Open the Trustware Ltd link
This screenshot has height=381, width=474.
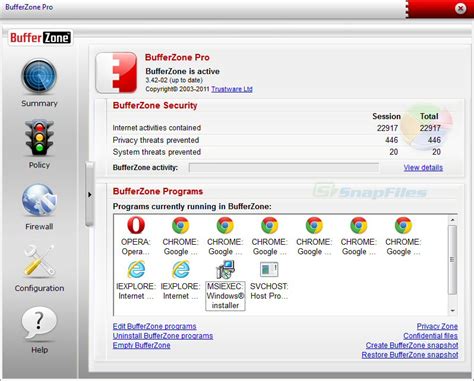coord(232,89)
